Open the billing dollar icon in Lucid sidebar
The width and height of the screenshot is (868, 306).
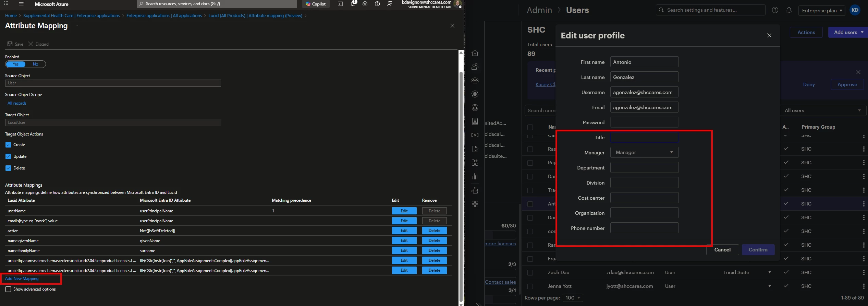[x=475, y=135]
